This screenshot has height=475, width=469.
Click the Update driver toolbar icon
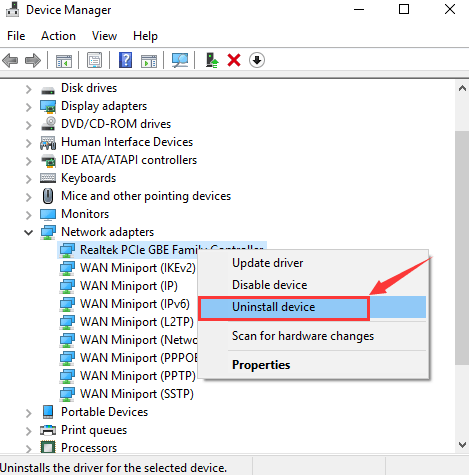tap(212, 60)
